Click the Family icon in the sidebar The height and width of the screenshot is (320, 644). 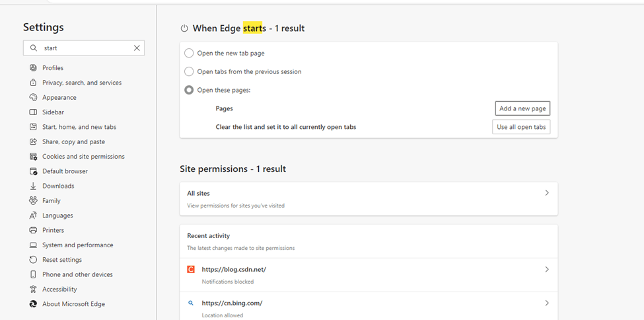coord(33,201)
